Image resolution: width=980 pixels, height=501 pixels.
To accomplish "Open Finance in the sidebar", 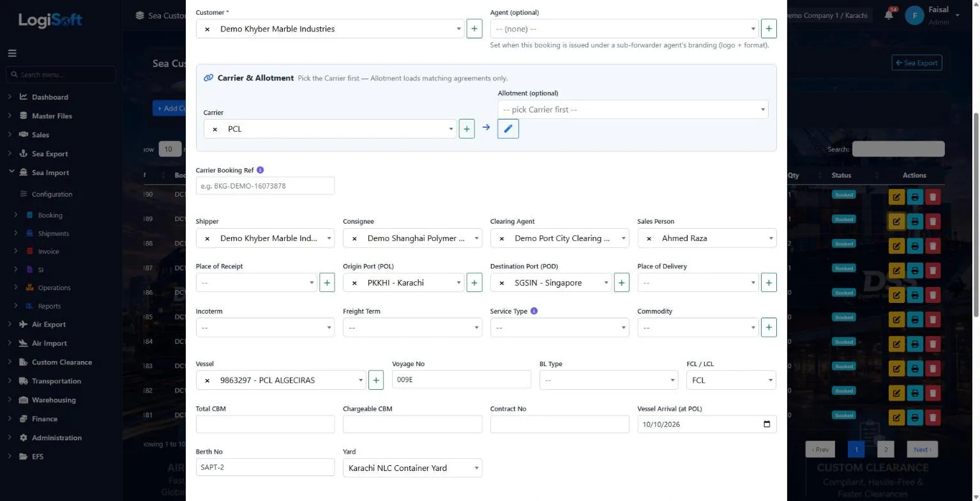I will (45, 419).
